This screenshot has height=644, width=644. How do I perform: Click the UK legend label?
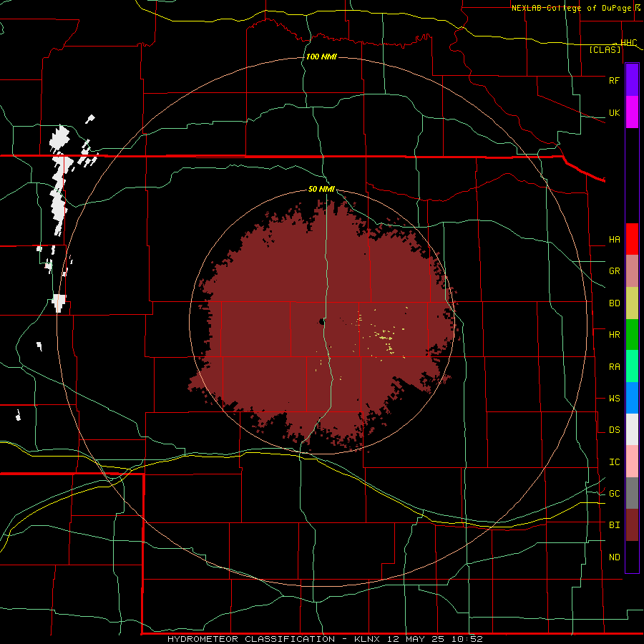click(614, 112)
